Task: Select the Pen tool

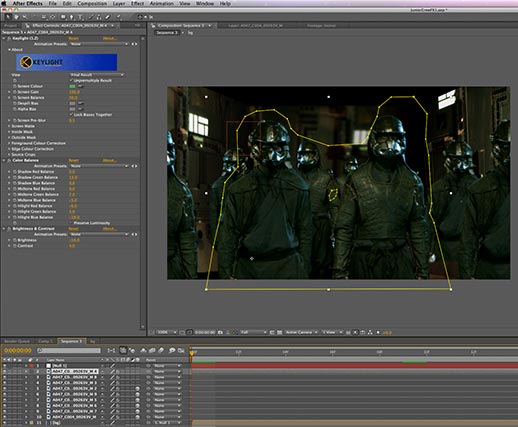Action: coord(72,17)
